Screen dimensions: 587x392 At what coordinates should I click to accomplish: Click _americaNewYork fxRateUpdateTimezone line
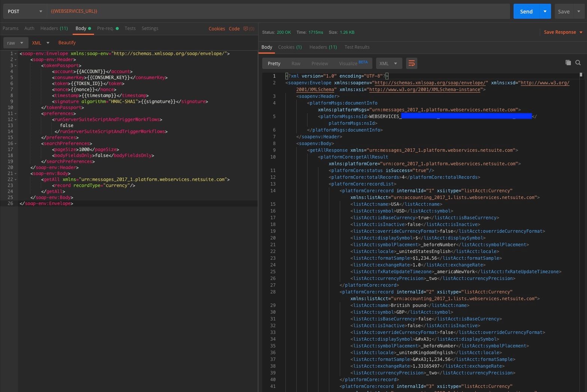point(456,272)
